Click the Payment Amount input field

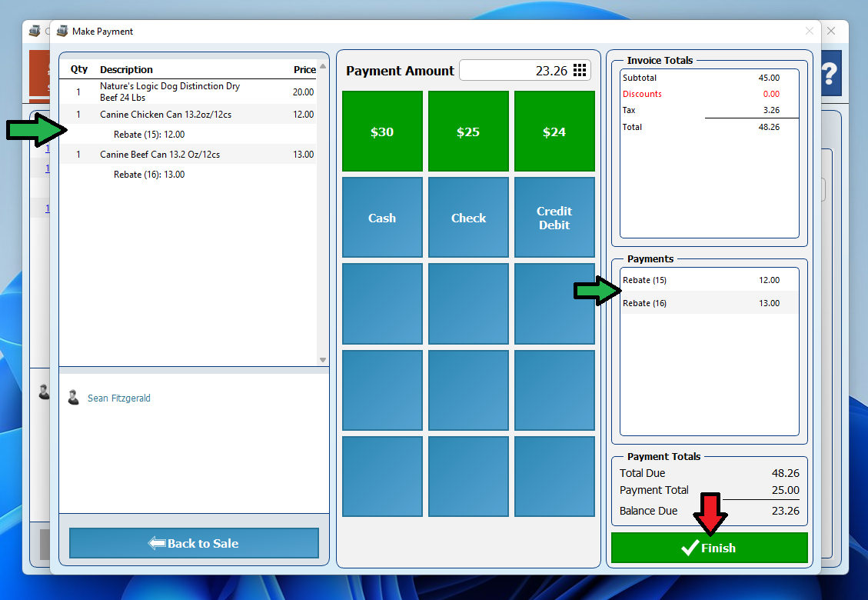coord(514,71)
